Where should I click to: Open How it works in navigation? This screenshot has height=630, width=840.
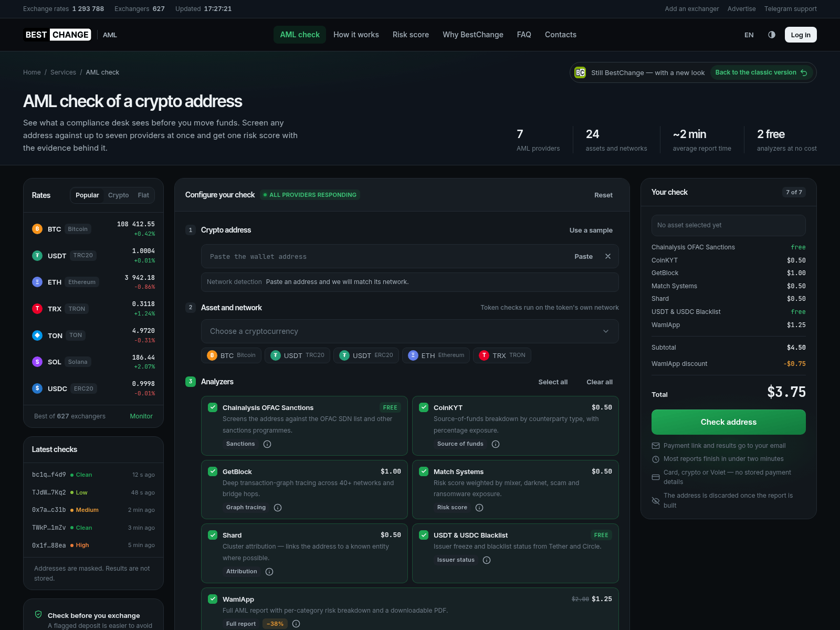(x=356, y=35)
